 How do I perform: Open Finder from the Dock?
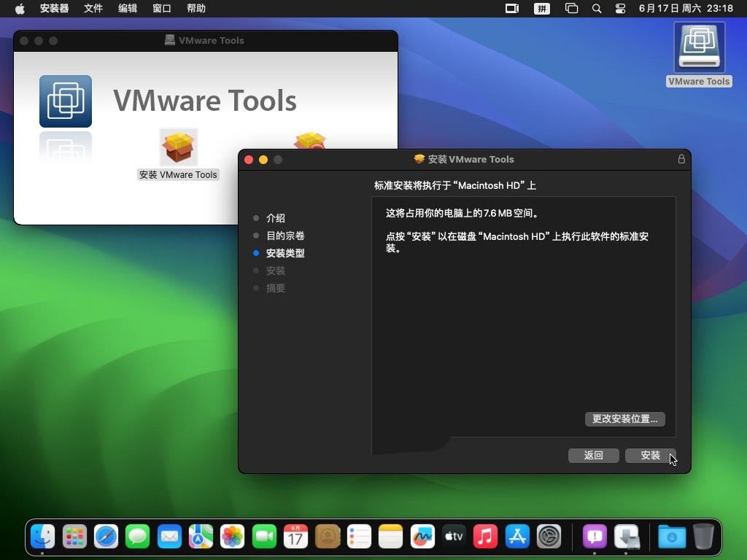[43, 537]
